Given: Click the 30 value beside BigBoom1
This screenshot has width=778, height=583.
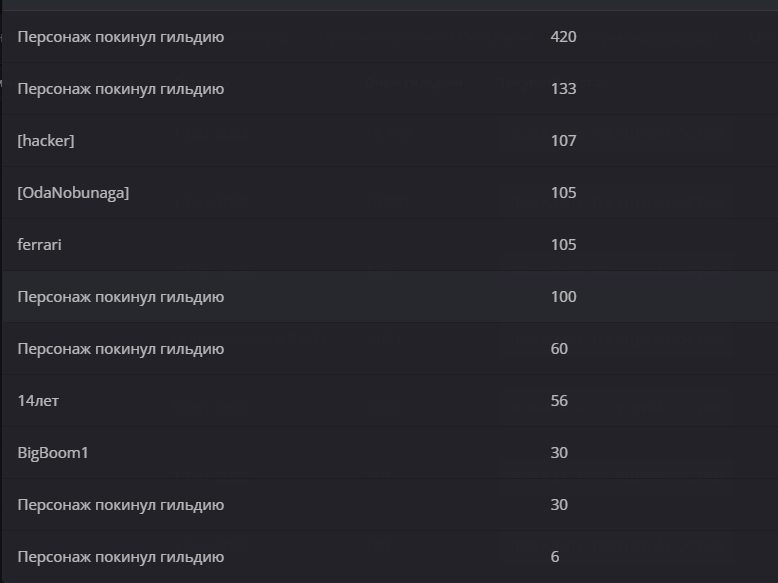Looking at the screenshot, I should 559,453.
